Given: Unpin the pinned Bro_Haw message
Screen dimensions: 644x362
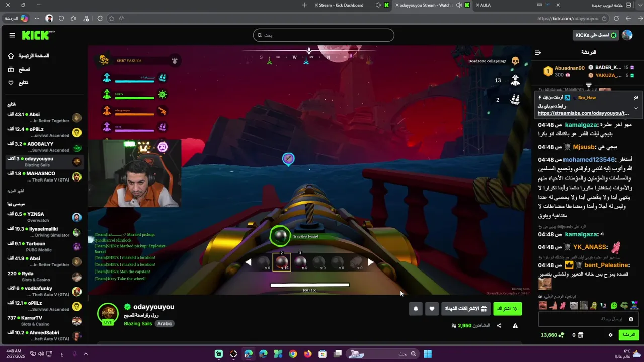Looking at the screenshot, I should [636, 98].
